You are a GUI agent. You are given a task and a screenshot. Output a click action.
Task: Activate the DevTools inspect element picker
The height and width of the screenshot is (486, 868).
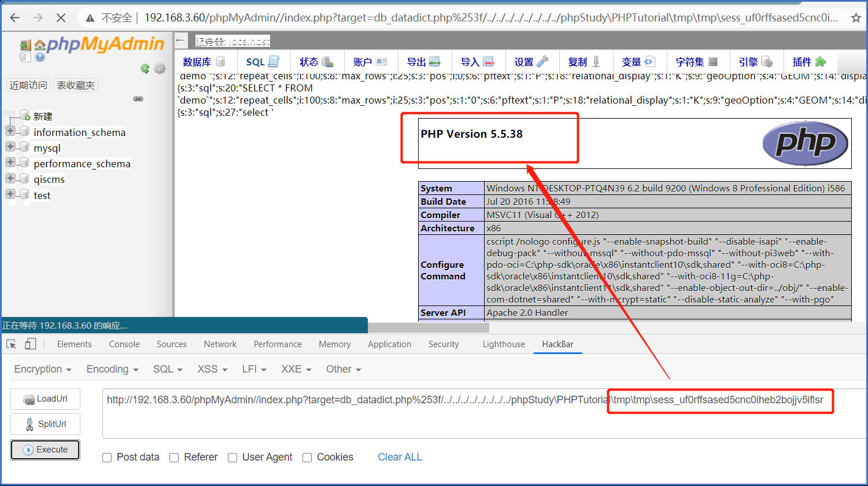11,344
